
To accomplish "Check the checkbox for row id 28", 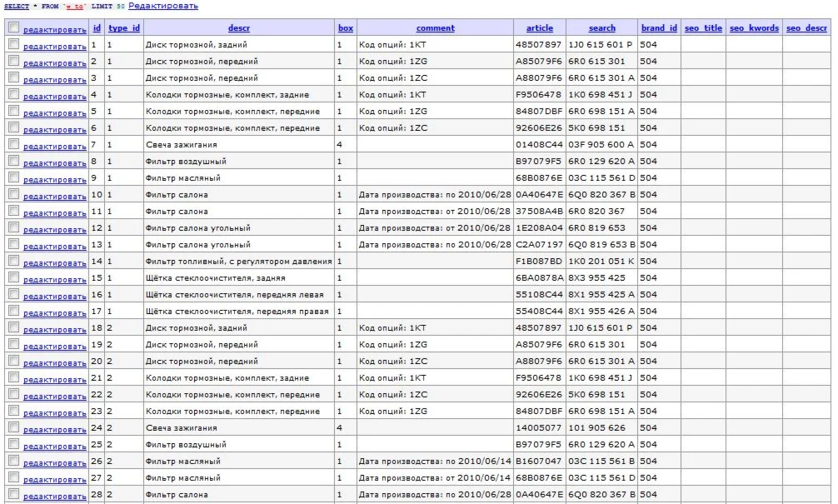I will pos(14,494).
